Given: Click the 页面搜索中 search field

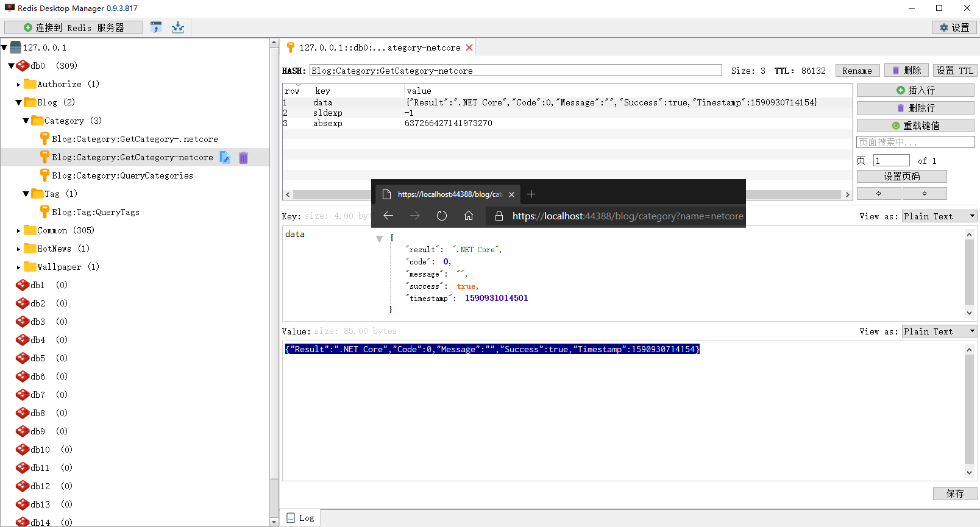Looking at the screenshot, I should click(x=915, y=142).
